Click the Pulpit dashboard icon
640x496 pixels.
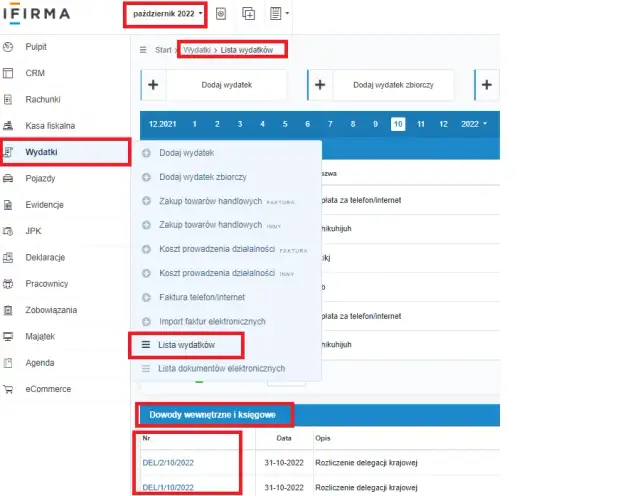pyautogui.click(x=8, y=47)
